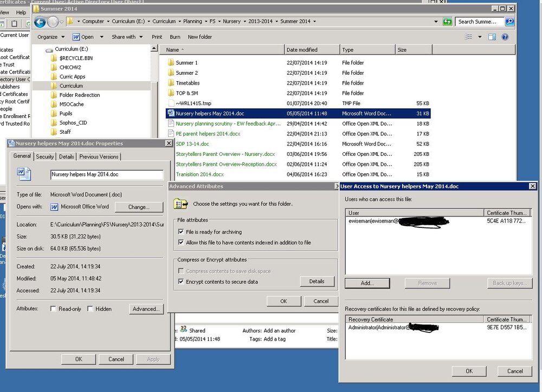542x392 pixels.
Task: Sort by the Date modified column header
Action: [312, 50]
